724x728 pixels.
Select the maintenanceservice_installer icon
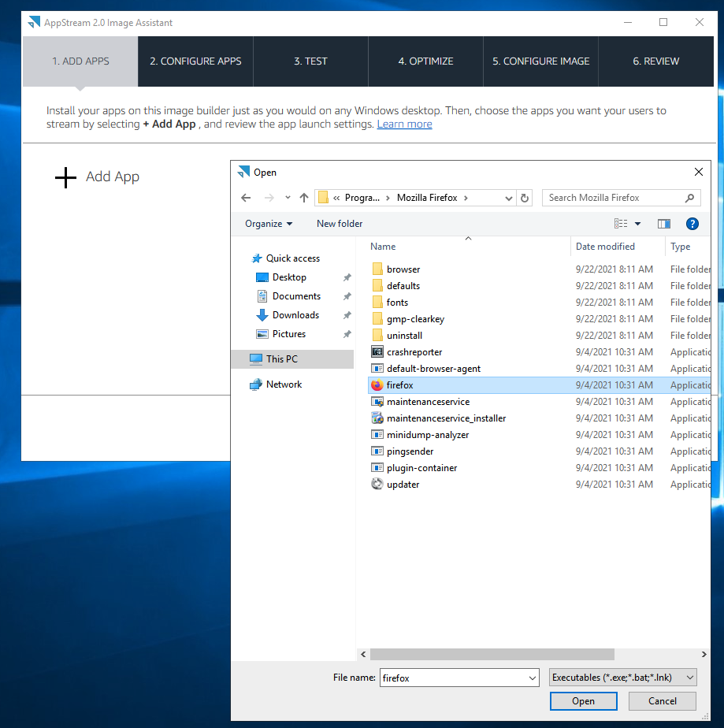click(x=377, y=418)
